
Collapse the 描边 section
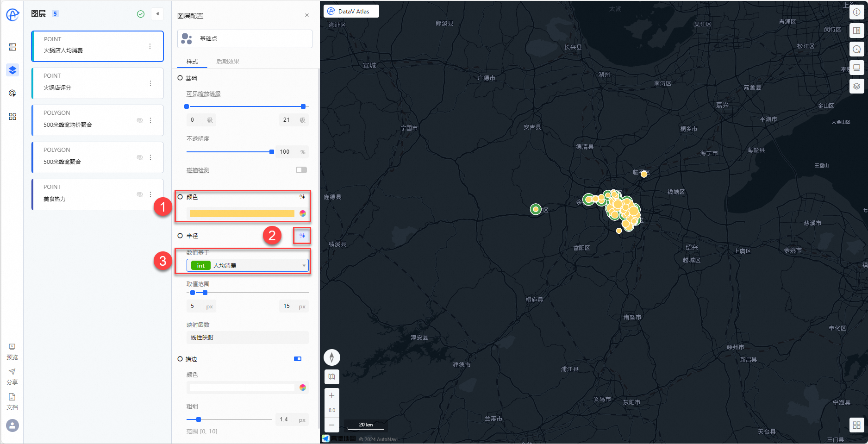[180, 359]
